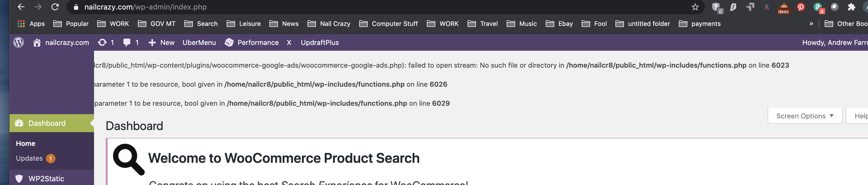The height and width of the screenshot is (185, 868).
Task: Click the browser reload icon
Action: pos(55,7)
